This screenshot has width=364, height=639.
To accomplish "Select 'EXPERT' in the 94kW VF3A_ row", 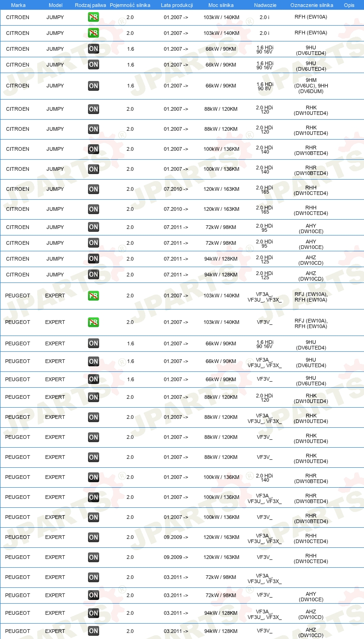I will pos(55,613).
